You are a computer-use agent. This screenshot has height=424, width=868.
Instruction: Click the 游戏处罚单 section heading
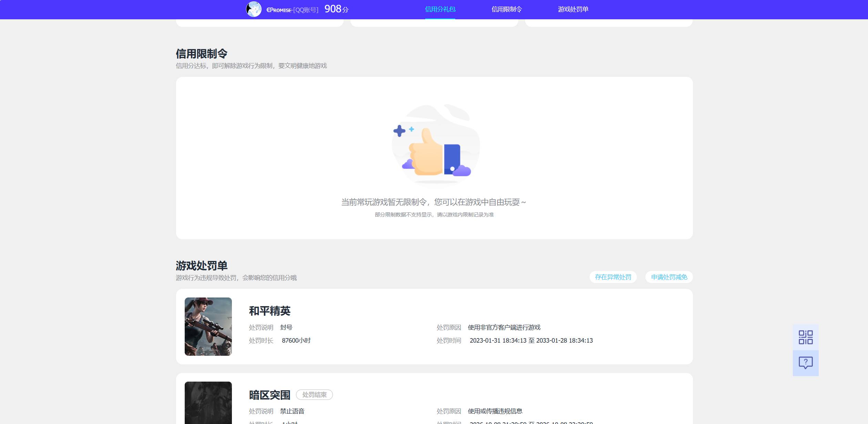pos(202,265)
